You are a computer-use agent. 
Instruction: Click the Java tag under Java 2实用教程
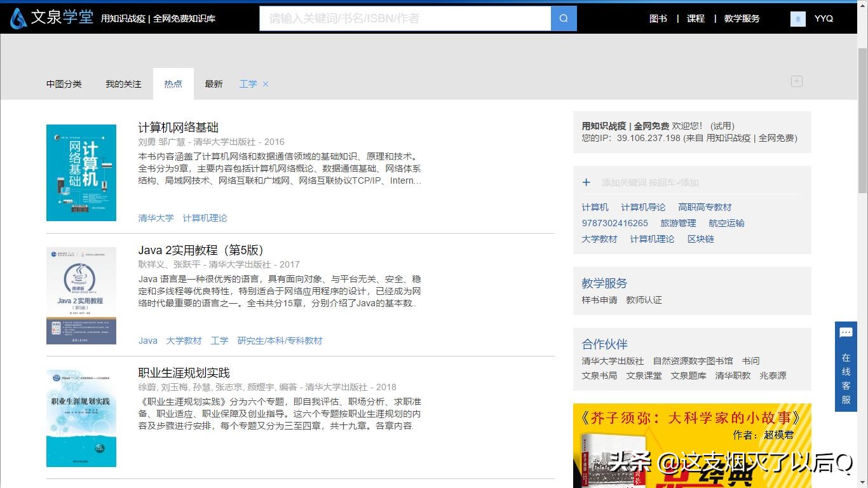147,341
